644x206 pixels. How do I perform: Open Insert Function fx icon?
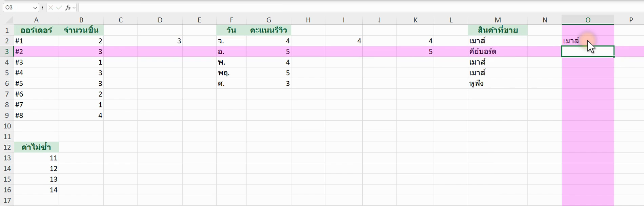click(68, 7)
